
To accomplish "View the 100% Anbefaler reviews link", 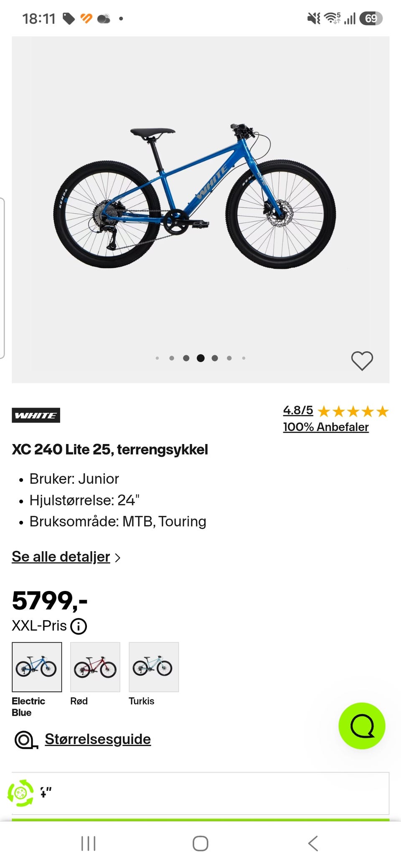I will [x=326, y=427].
